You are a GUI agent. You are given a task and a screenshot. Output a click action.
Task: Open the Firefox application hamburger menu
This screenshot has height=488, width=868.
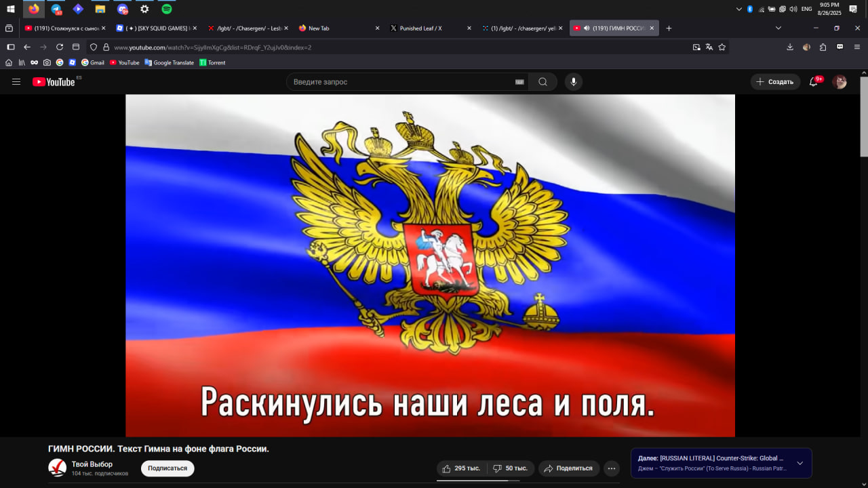(856, 47)
